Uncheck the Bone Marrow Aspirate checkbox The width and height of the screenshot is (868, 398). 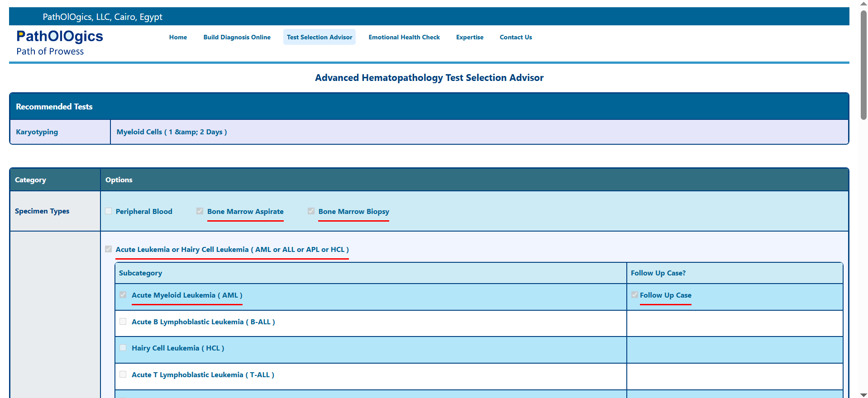pyautogui.click(x=200, y=211)
